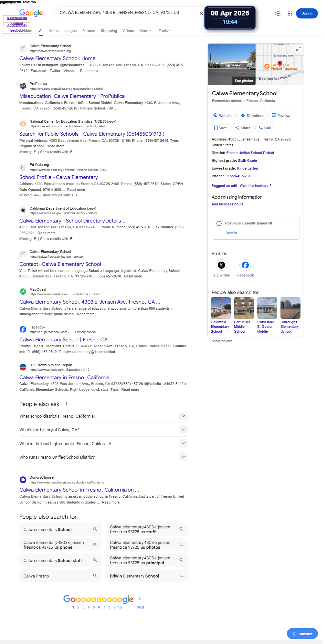Click the Sign in button
The height and width of the screenshot is (644, 327).
point(307,14)
